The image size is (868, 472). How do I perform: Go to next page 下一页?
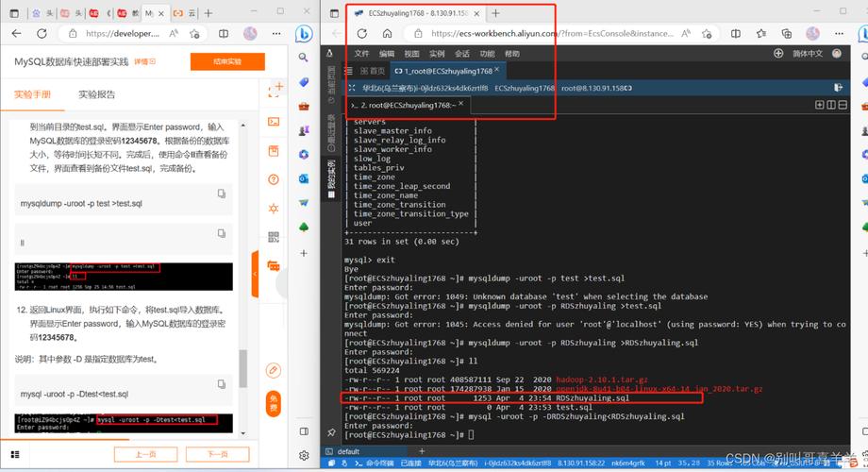tap(218, 454)
